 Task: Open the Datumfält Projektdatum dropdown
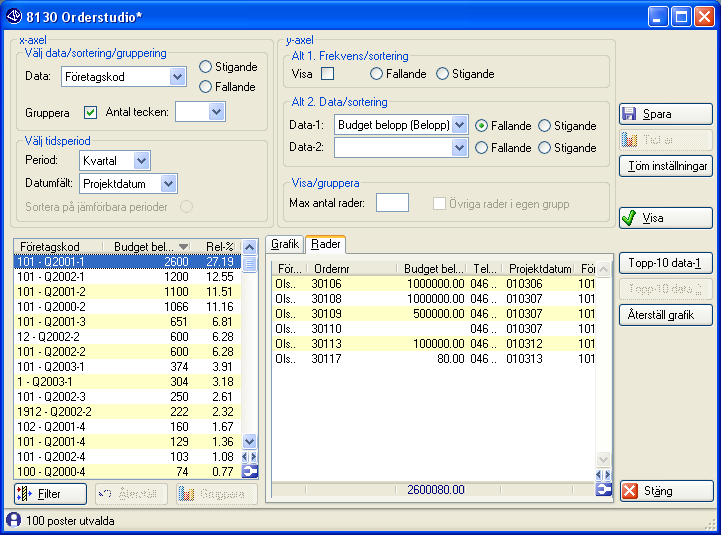[169, 184]
